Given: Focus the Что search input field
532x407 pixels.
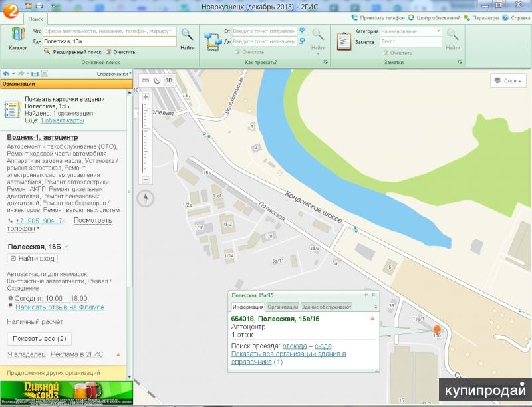Looking at the screenshot, I should click(x=110, y=31).
